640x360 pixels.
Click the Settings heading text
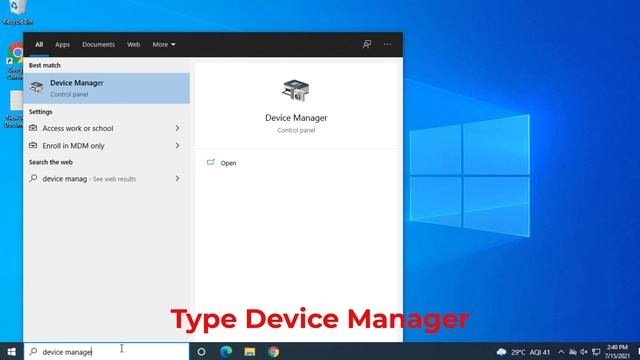40,112
